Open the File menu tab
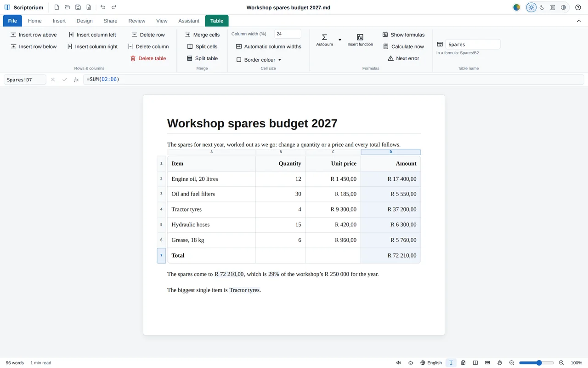 (x=12, y=21)
